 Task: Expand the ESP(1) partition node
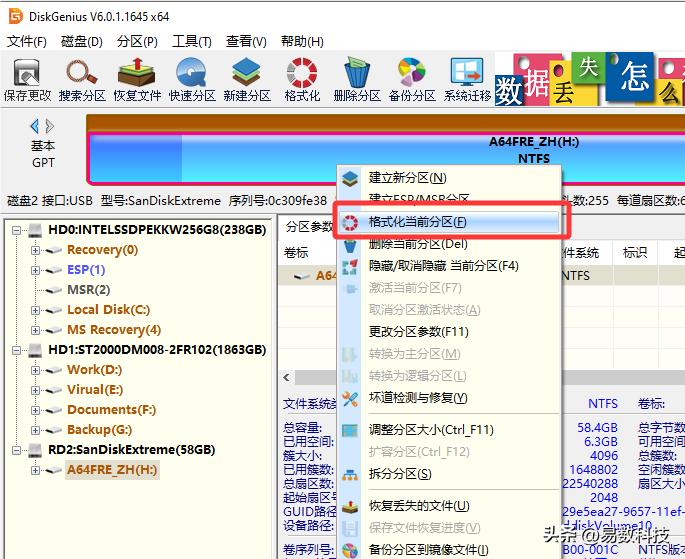click(x=35, y=270)
